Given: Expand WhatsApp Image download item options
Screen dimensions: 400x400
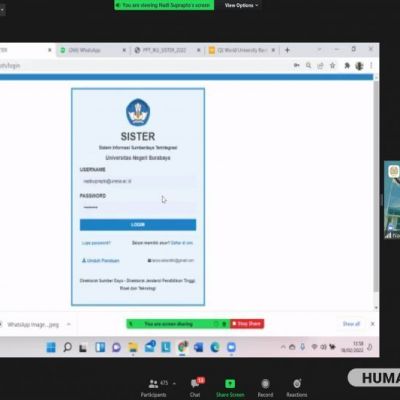Looking at the screenshot, I should 69,324.
